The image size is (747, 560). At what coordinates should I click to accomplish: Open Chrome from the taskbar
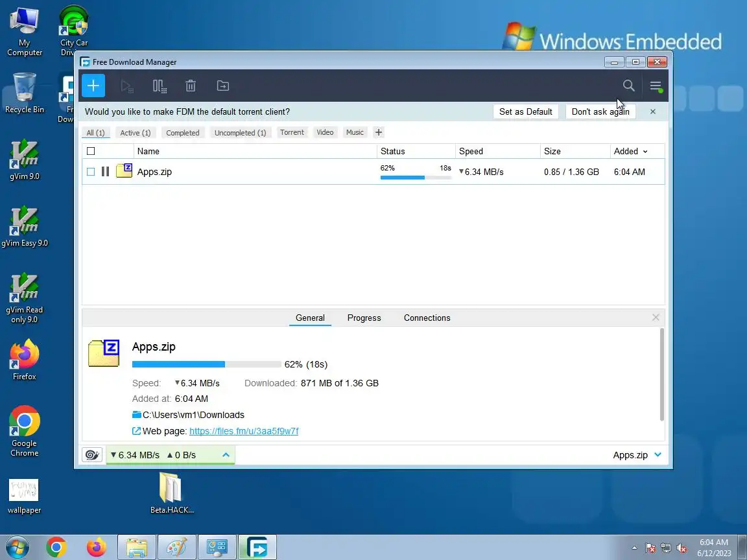[x=56, y=547]
